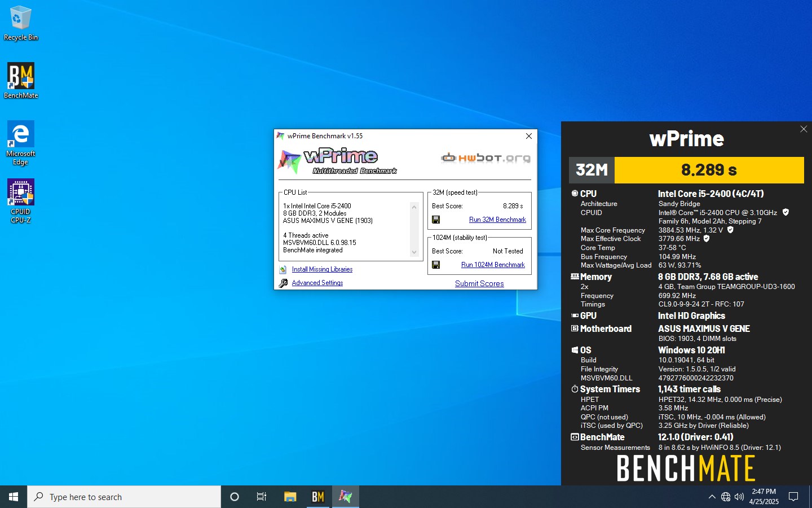Screen dimensions: 812x508
Task: Click the CPU List scroll up arrow
Action: pyautogui.click(x=414, y=207)
